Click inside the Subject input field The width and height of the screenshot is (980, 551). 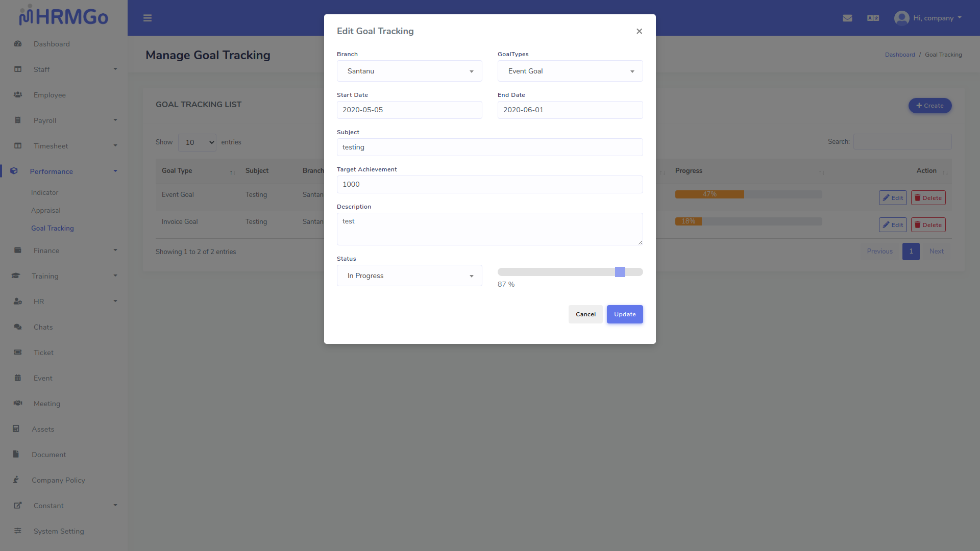click(489, 147)
